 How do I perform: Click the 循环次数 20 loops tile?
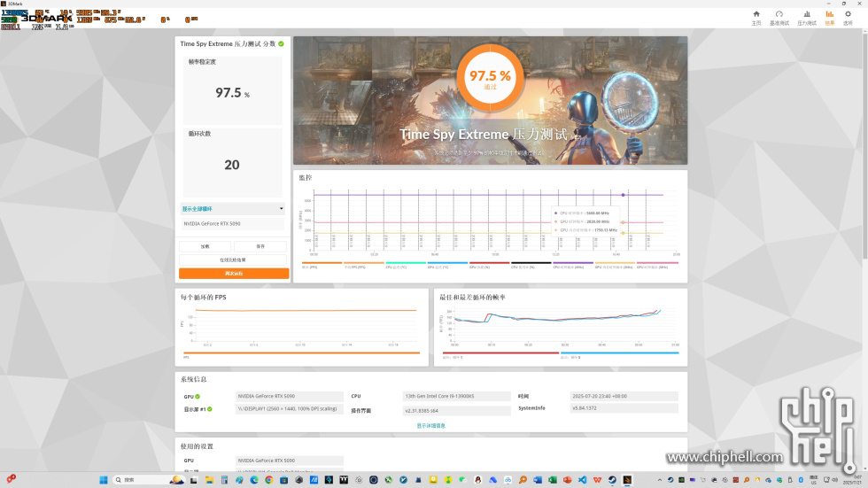232,162
